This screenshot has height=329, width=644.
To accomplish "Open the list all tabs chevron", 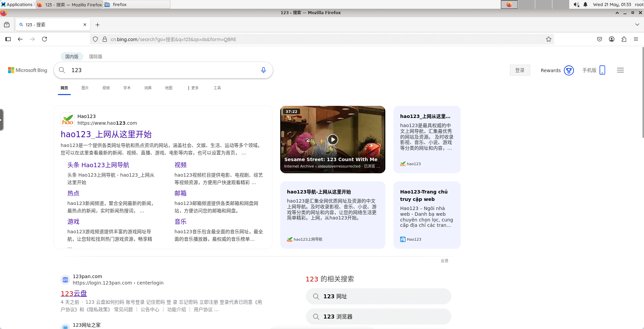I will (637, 25).
